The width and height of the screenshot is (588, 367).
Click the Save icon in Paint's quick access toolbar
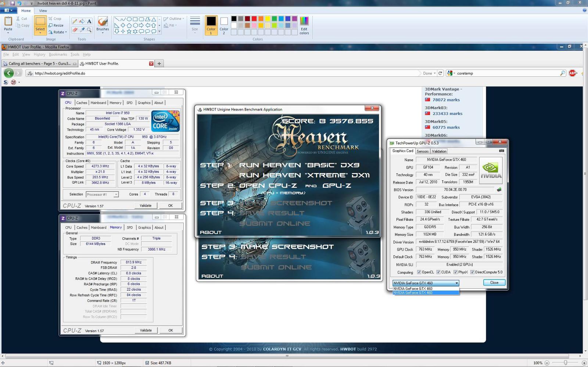[x=12, y=3]
